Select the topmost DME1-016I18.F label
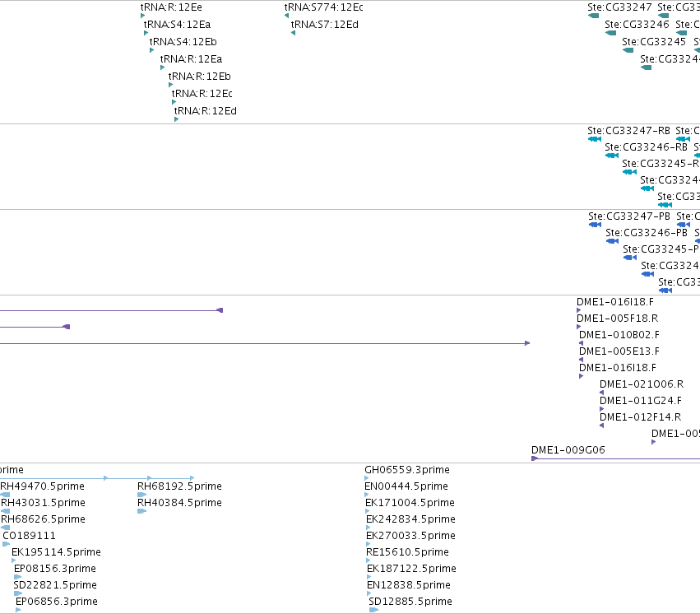Screen dimensions: 700x614 tap(615, 302)
